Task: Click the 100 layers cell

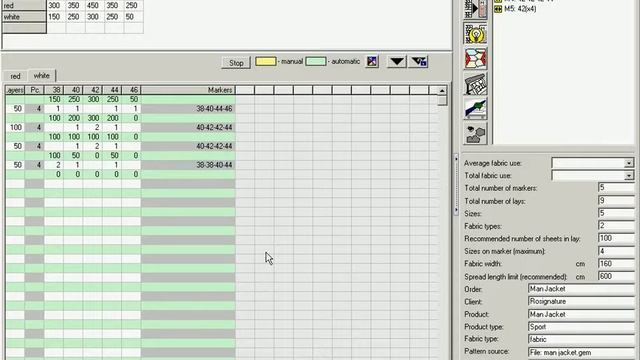Action: pyautogui.click(x=15, y=128)
